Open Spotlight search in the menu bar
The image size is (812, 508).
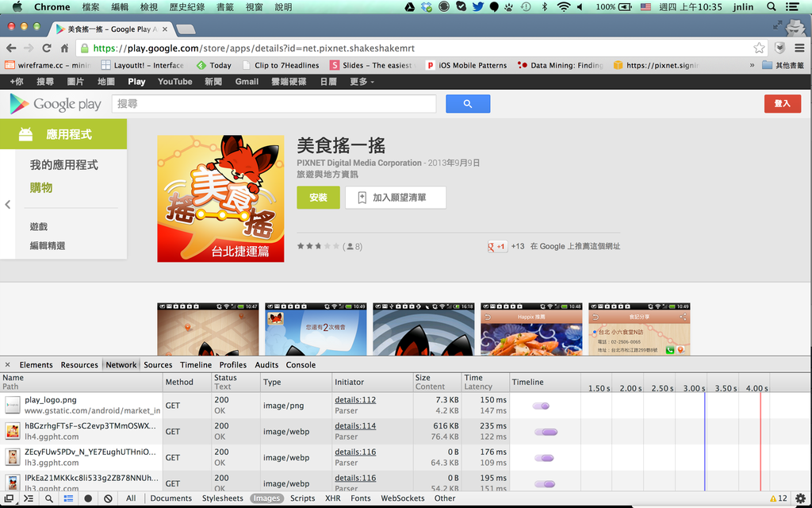point(771,6)
